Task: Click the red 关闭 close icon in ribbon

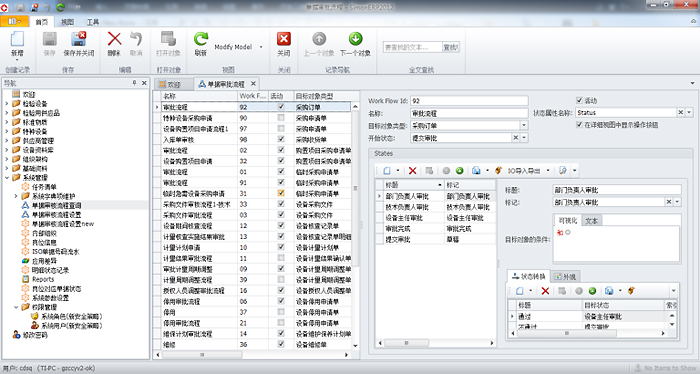Action: click(283, 39)
